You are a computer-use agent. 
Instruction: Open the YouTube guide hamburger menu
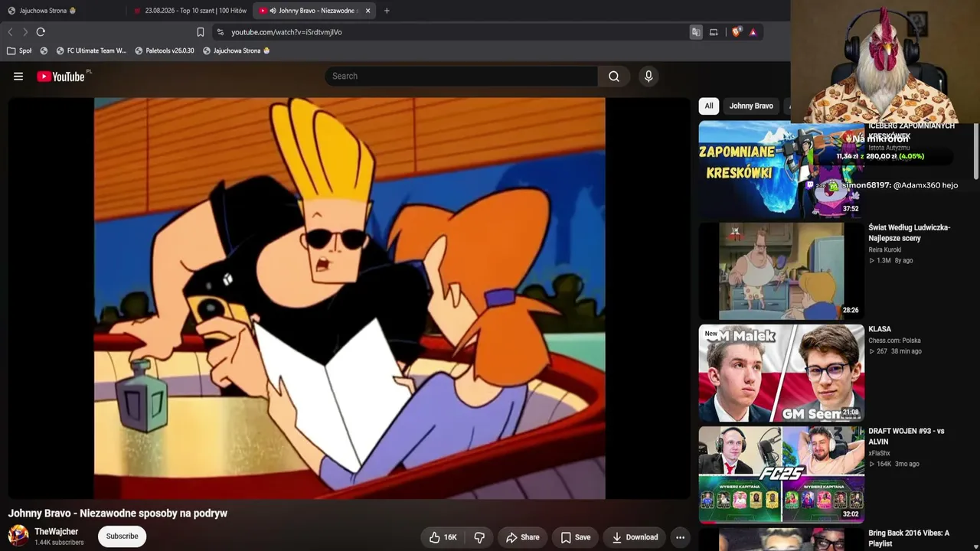tap(18, 77)
